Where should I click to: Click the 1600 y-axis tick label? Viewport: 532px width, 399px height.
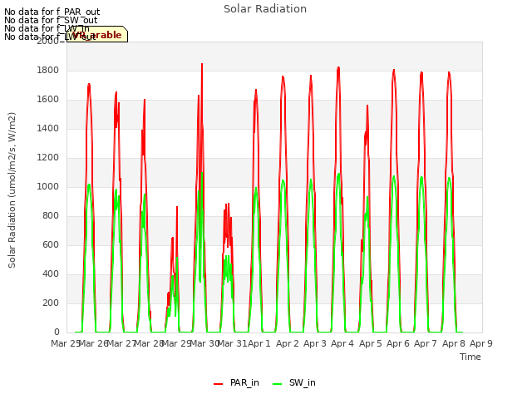click(48, 100)
